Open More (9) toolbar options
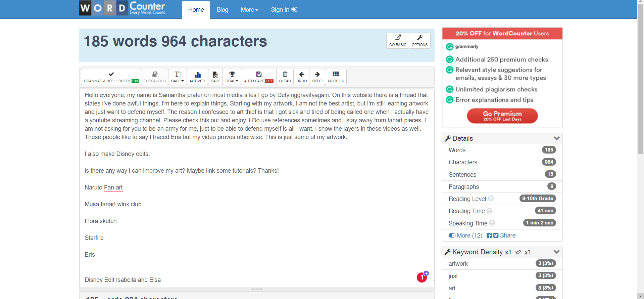Image resolution: width=644 pixels, height=299 pixels. point(336,77)
